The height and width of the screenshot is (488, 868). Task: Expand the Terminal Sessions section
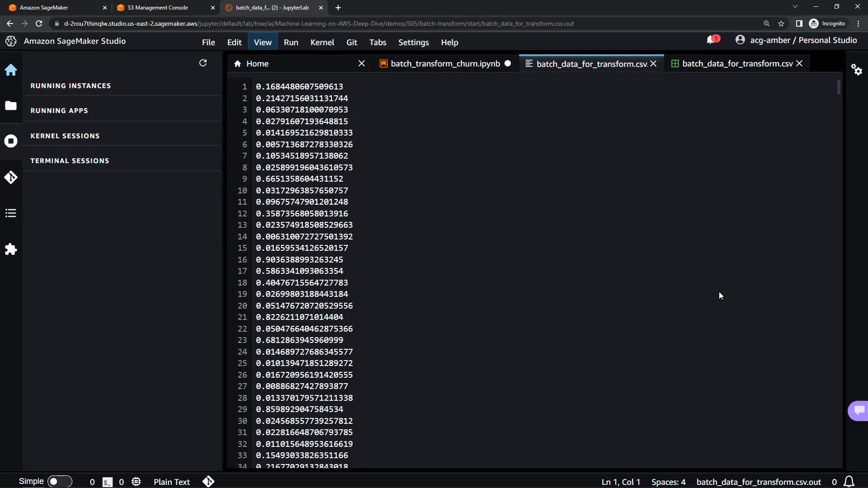pos(70,161)
